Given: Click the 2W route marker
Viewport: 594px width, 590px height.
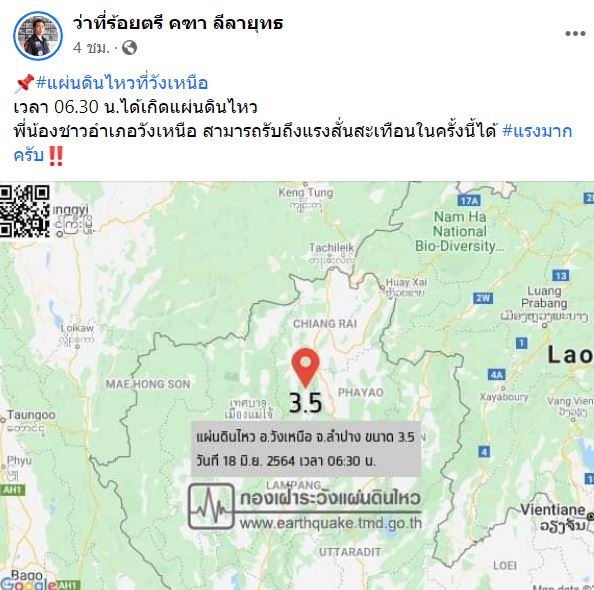Looking at the screenshot, I should (x=483, y=298).
